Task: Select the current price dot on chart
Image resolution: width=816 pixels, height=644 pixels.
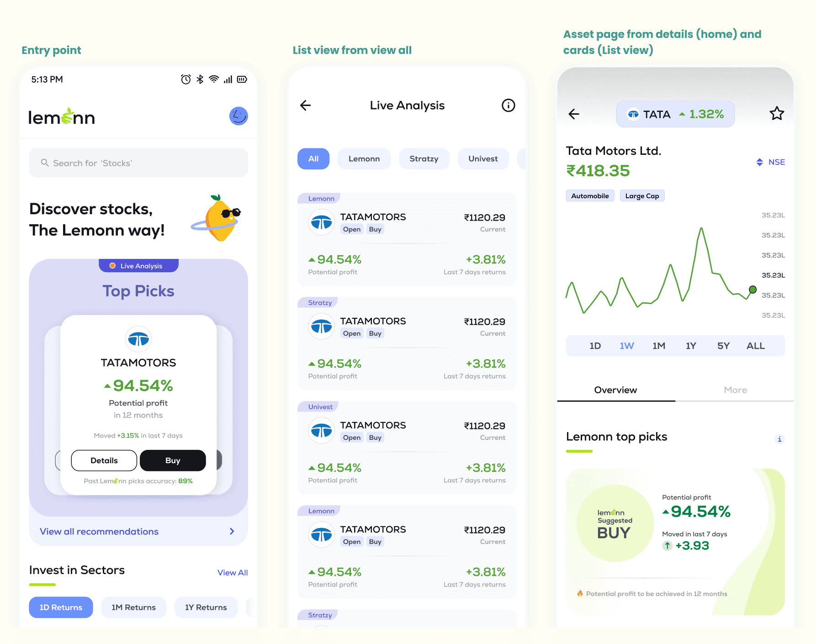Action: coord(753,289)
